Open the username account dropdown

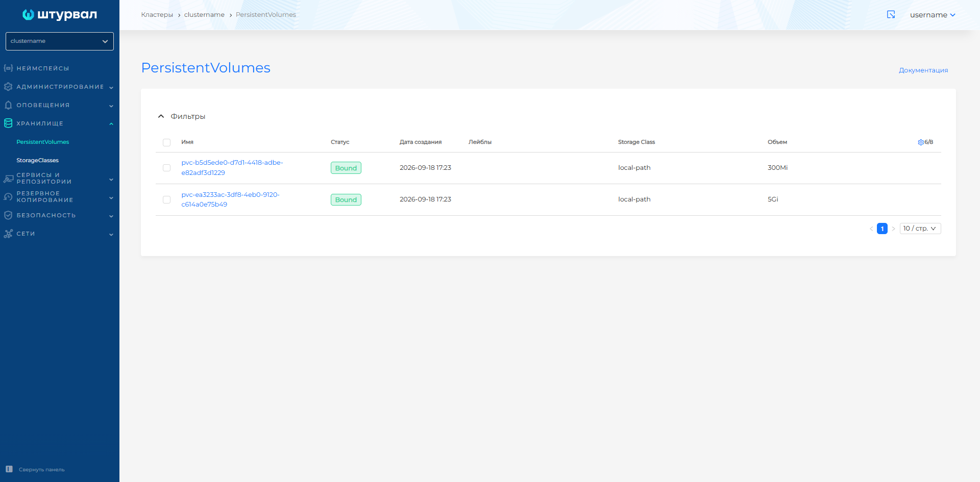[x=933, y=15]
